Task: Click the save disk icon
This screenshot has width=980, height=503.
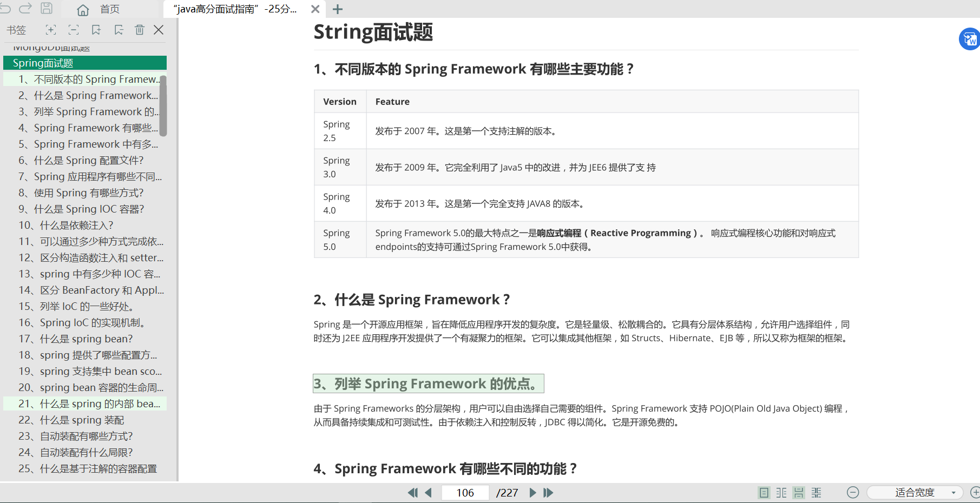Action: coord(47,8)
